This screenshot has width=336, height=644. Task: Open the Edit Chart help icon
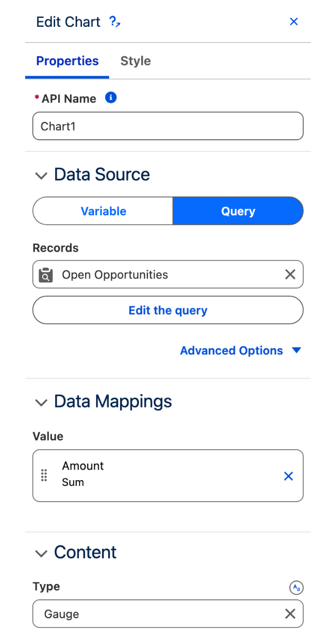114,22
